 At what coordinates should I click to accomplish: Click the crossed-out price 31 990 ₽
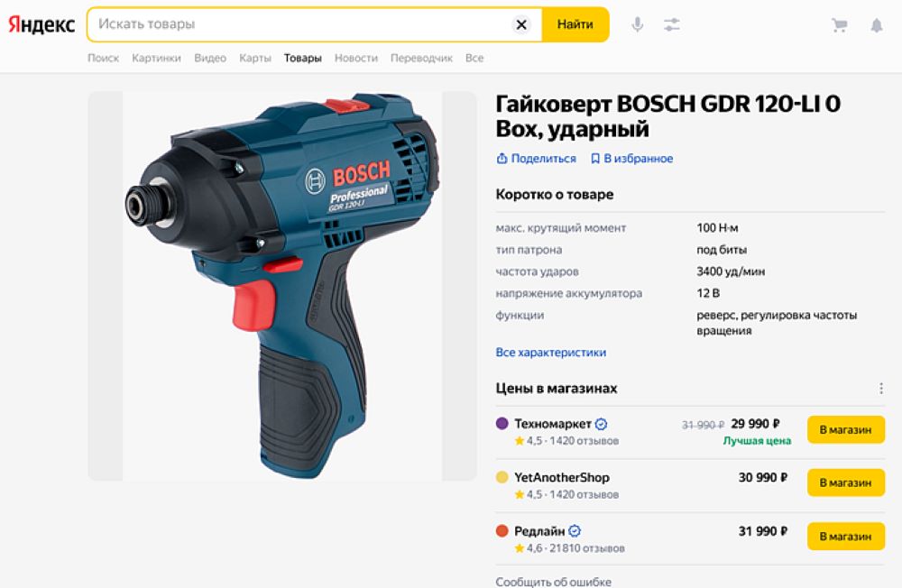coord(703,425)
